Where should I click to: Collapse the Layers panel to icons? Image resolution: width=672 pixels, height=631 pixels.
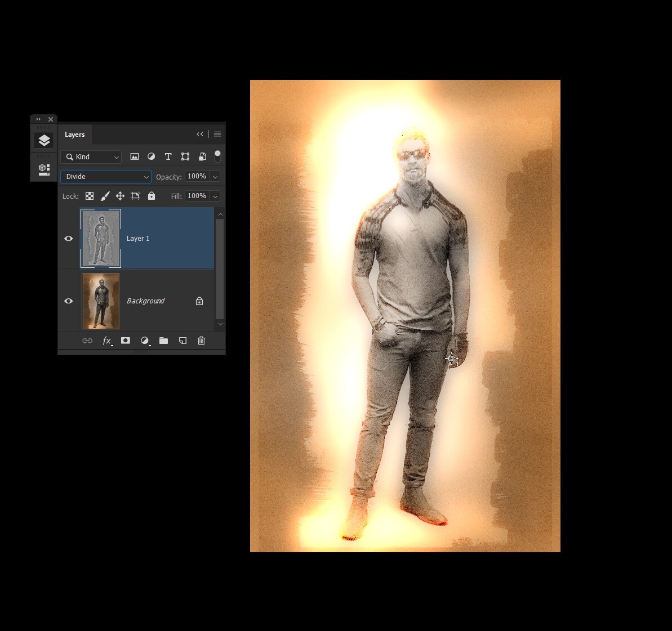(200, 134)
